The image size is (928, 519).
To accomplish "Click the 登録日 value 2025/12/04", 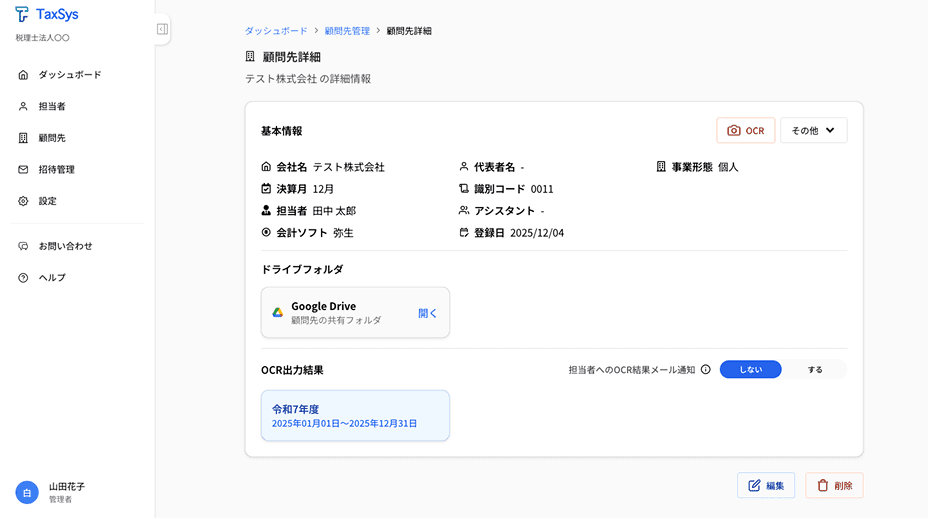I will pos(537,233).
